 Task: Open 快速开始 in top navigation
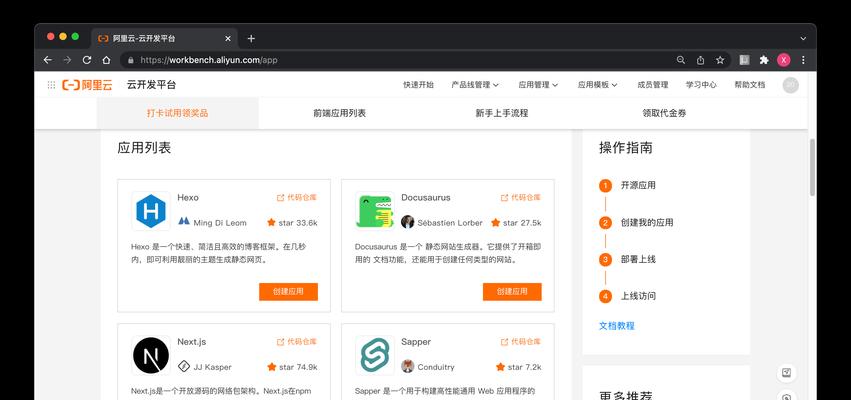click(418, 85)
